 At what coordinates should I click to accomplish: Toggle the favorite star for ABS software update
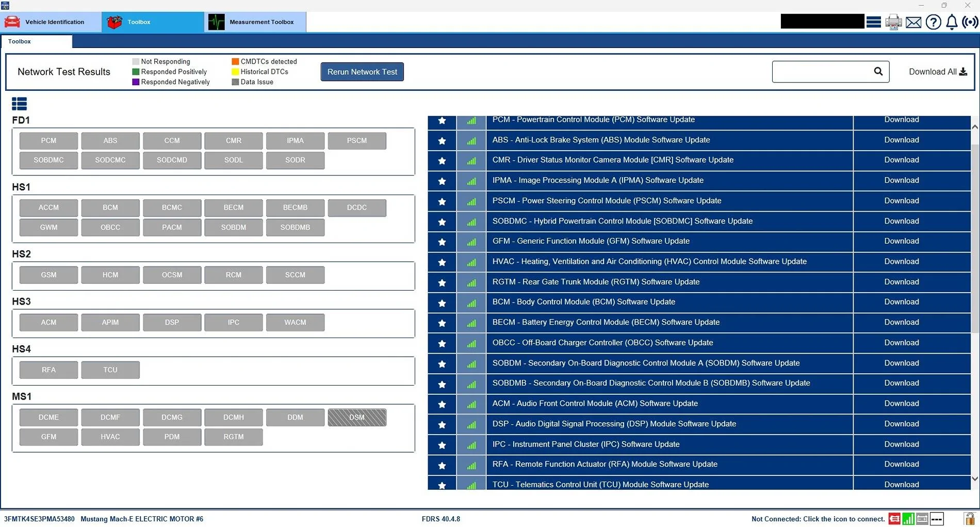[442, 140]
